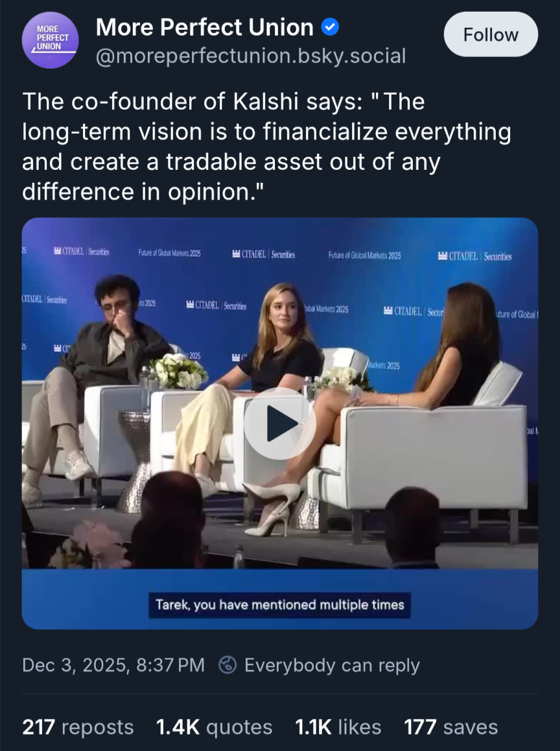Show the 1.1K likes list
The width and height of the screenshot is (560, 751).
(x=338, y=727)
